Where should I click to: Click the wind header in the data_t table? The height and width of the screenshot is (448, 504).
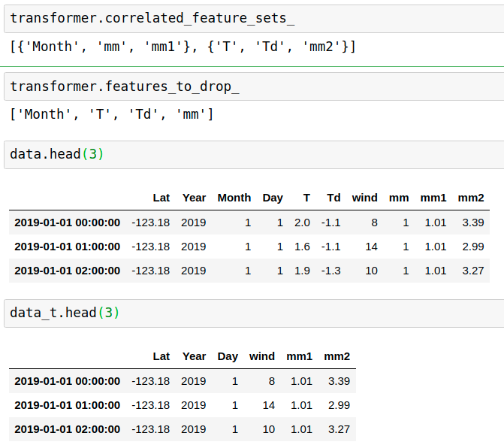(262, 356)
